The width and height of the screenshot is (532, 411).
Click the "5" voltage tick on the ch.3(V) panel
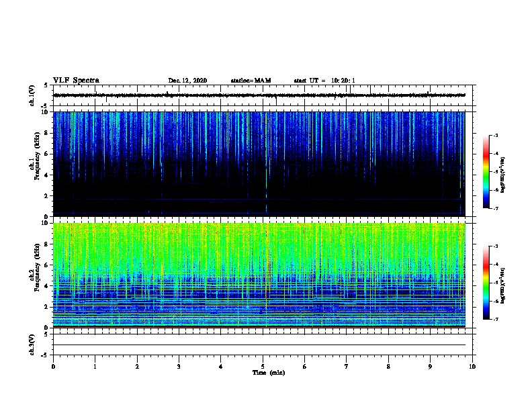tap(46, 334)
